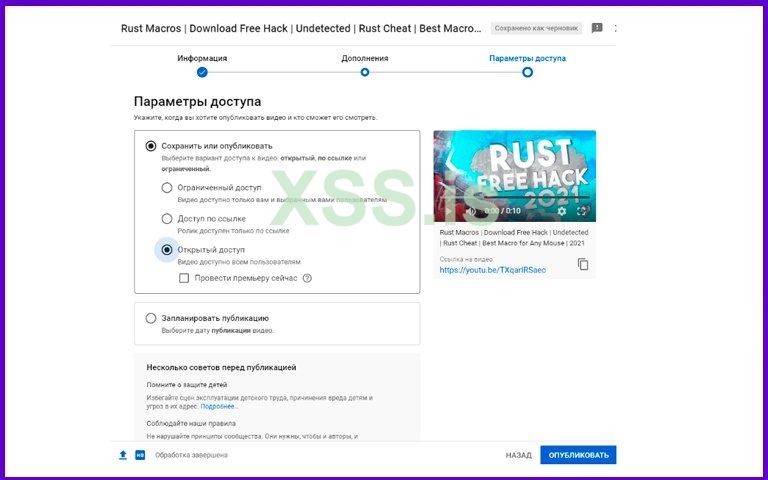The height and width of the screenshot is (480, 768).
Task: Click the Несколько советов перед публикацией heading
Action: point(221,367)
